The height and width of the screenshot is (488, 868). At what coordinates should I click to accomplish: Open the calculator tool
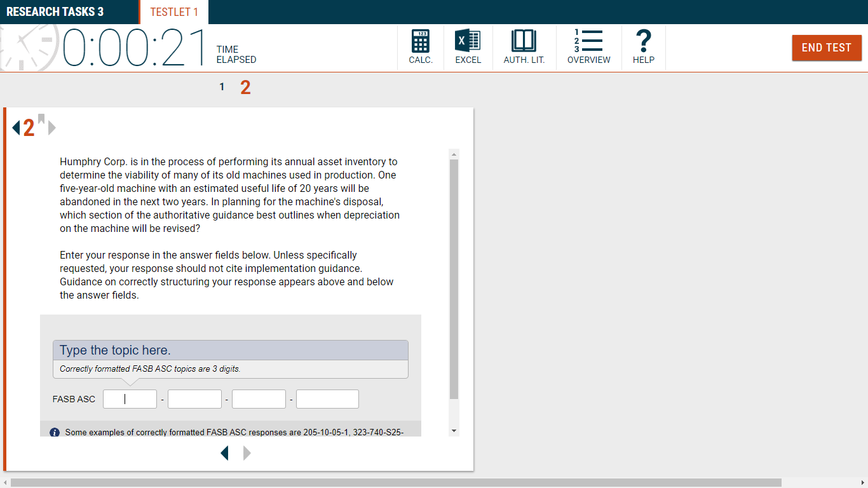click(x=421, y=48)
